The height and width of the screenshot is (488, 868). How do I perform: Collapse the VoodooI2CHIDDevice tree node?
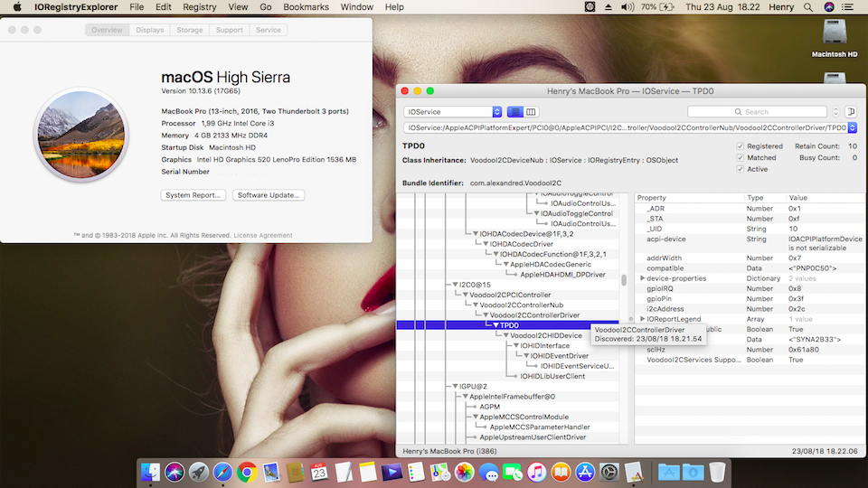tap(505, 335)
